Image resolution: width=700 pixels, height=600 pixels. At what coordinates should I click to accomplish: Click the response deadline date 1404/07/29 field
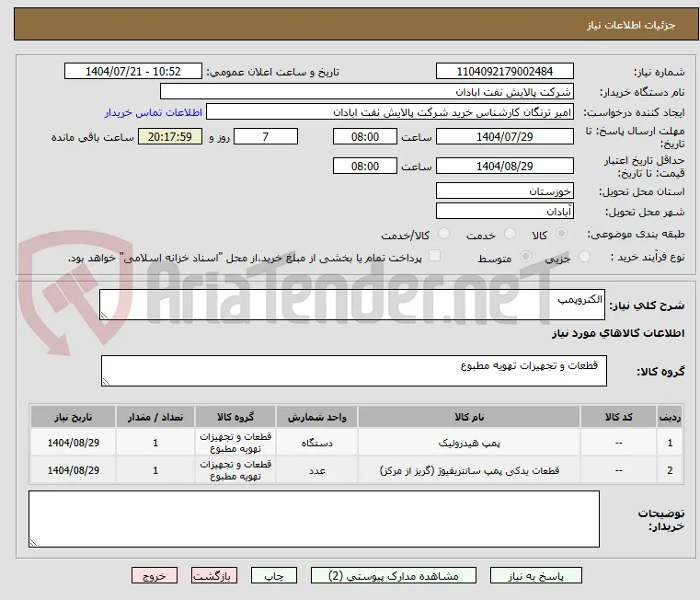[x=504, y=137]
